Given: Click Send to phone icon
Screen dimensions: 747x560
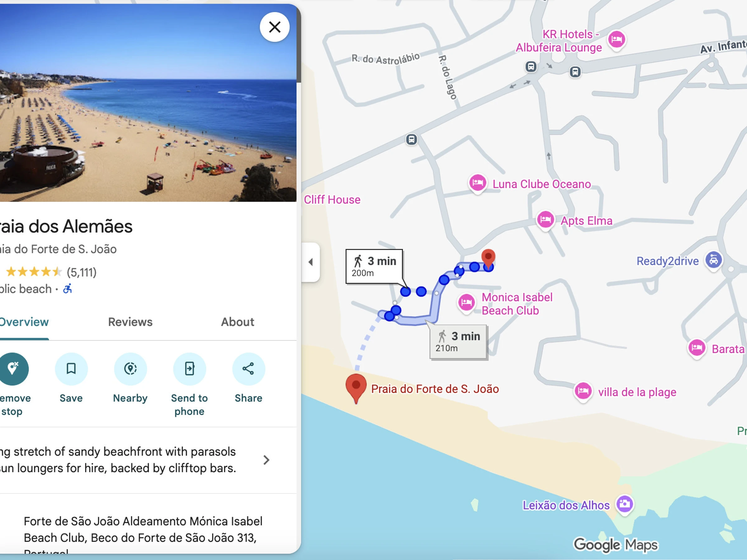Looking at the screenshot, I should [x=190, y=369].
